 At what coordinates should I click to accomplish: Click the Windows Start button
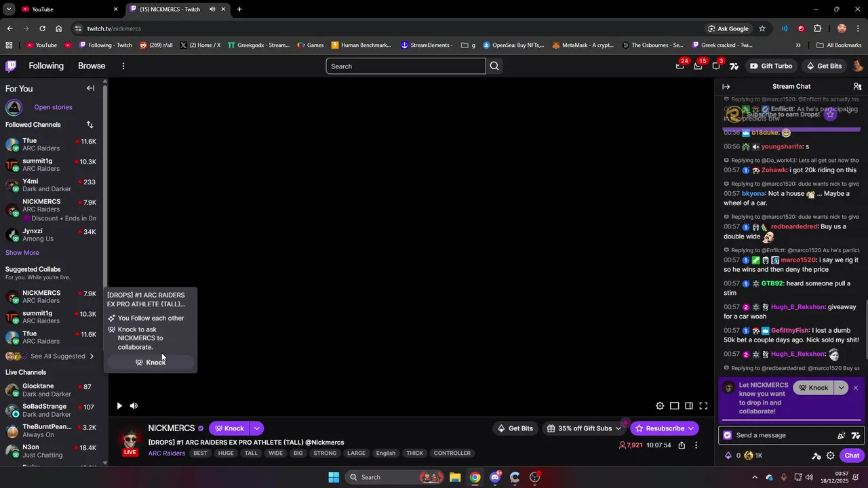click(334, 477)
